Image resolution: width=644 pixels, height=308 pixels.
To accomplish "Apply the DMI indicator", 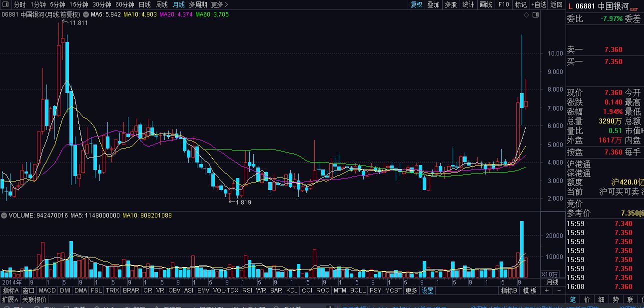I will point(65,290).
